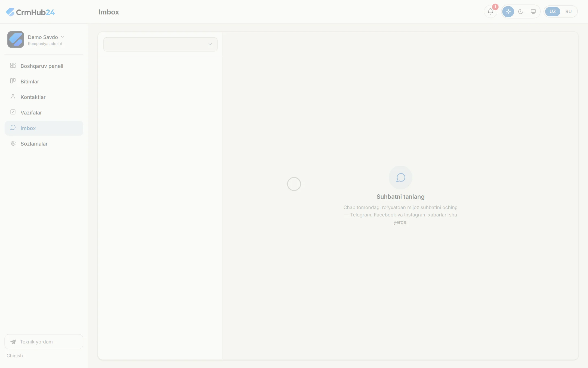588x368 pixels.
Task: Click the chat bubble icon above Suhbatni tanlang
Action: pos(400,178)
